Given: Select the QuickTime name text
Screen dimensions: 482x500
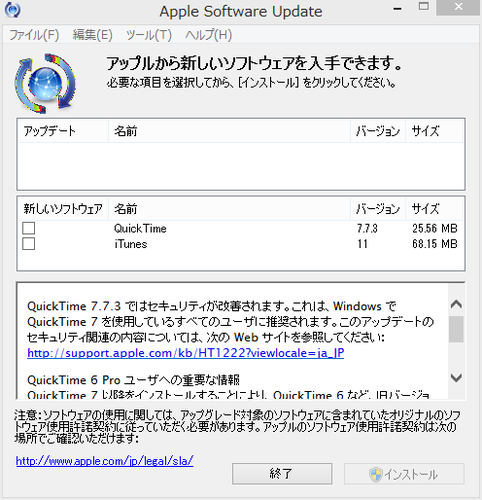Looking at the screenshot, I should (140, 229).
